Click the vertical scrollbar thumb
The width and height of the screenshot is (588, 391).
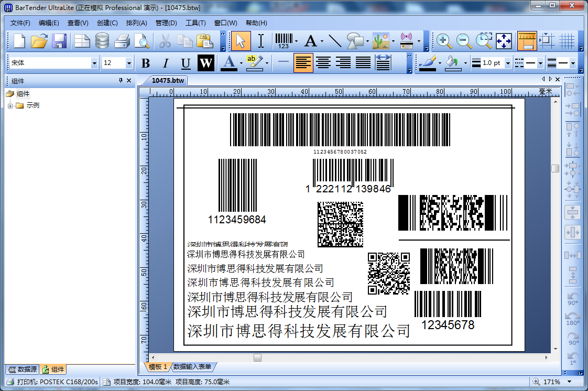tap(556, 168)
